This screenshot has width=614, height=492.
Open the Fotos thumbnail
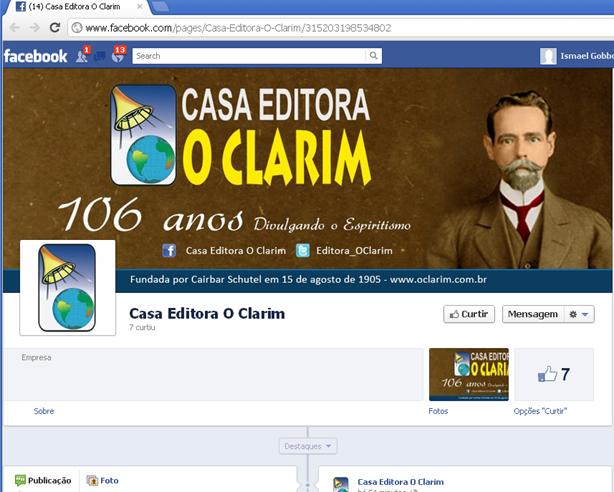pyautogui.click(x=469, y=374)
